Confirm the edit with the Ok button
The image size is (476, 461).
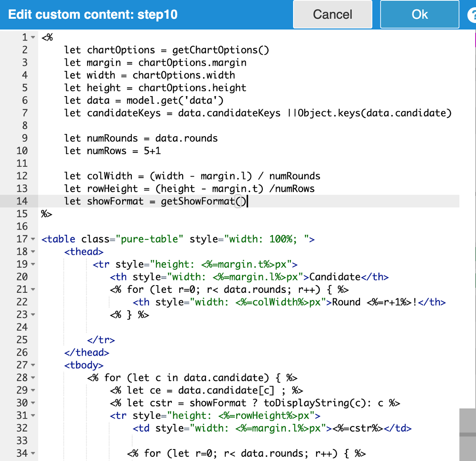coord(419,15)
